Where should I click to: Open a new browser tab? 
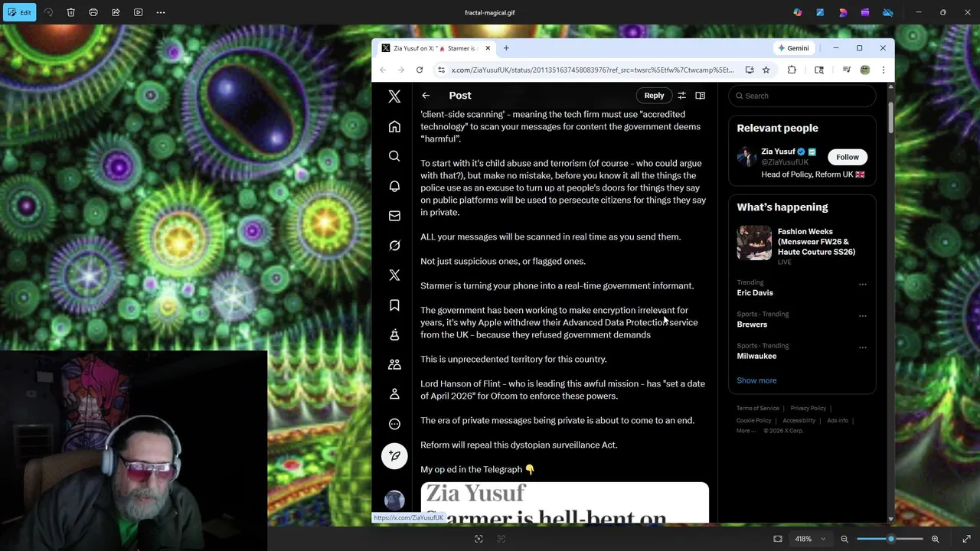click(506, 48)
